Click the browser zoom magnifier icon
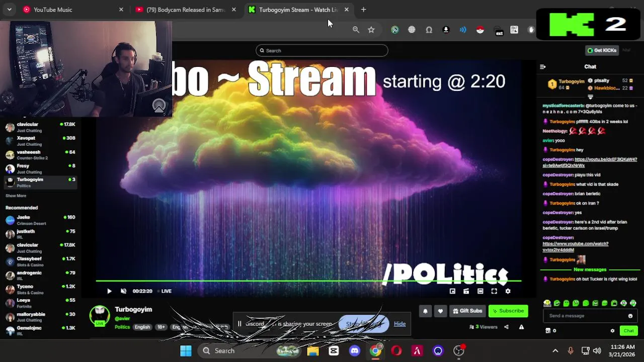 pos(356,30)
